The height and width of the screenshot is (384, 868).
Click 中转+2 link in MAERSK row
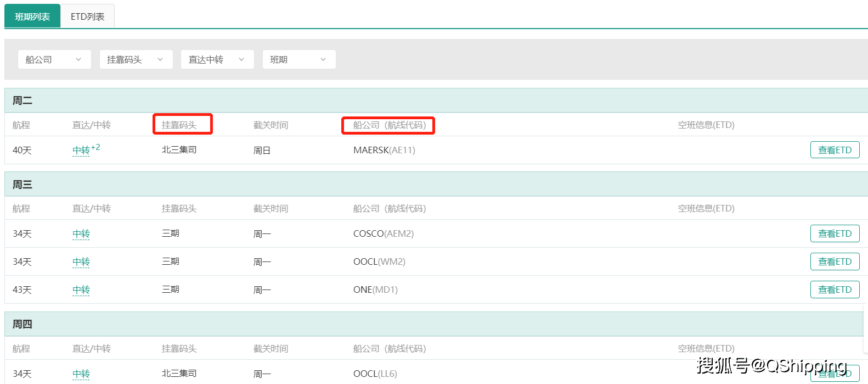86,149
